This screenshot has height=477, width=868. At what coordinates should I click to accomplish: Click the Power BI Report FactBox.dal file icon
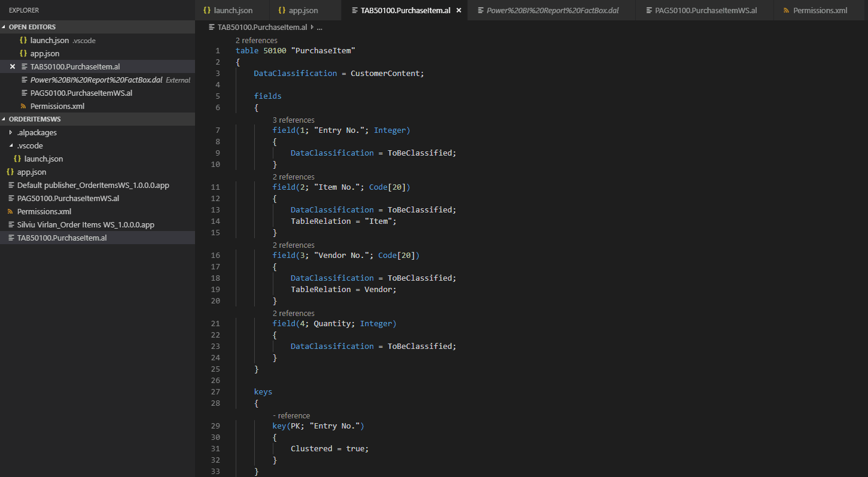(25, 80)
